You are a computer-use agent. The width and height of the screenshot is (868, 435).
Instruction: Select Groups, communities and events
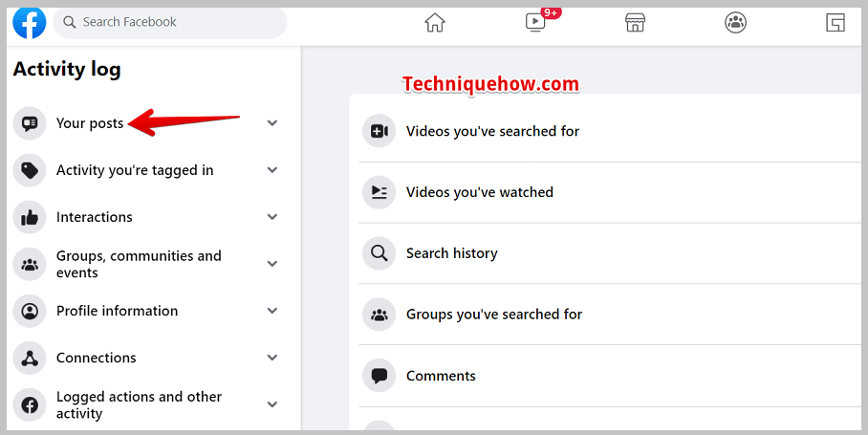pyautogui.click(x=139, y=264)
